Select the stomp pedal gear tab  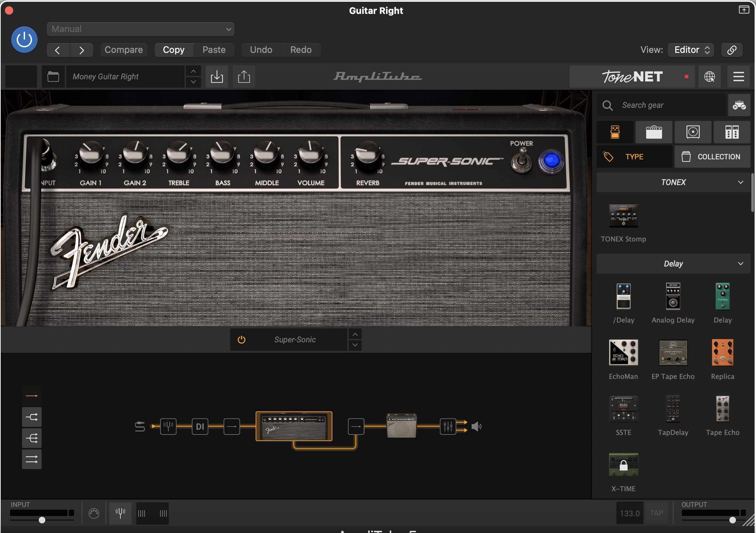pyautogui.click(x=615, y=132)
